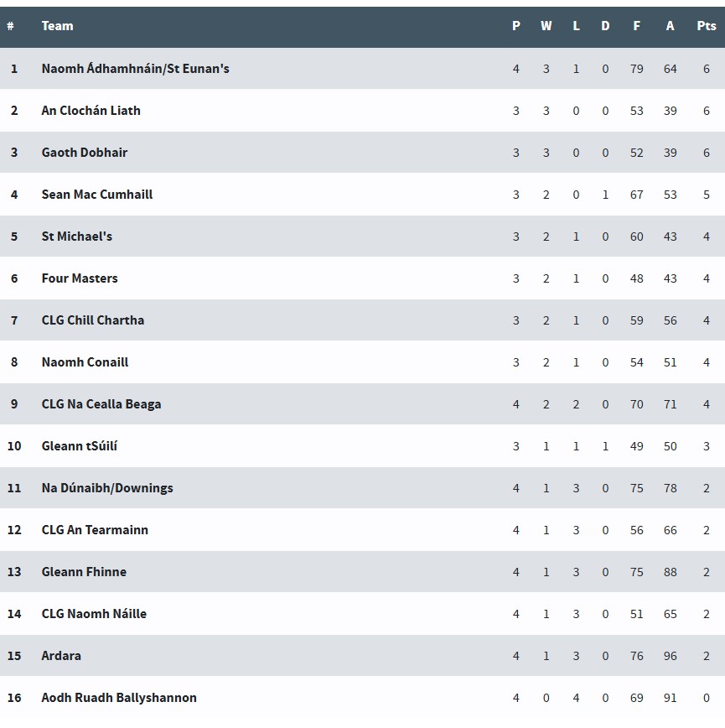Open Na Dúnaibh/Downings team entry
The height and width of the screenshot is (728, 725).
pos(107,488)
